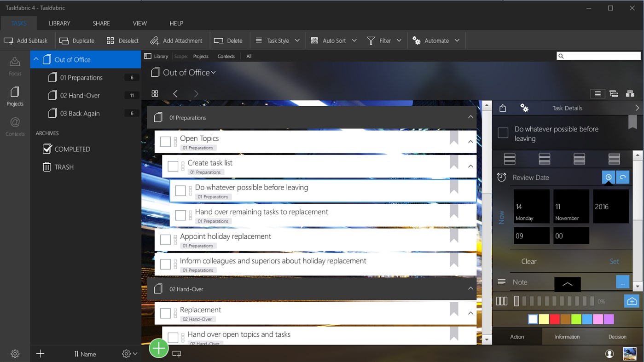The height and width of the screenshot is (362, 644).
Task: Switch to the hierarchy view icon
Action: [x=630, y=93]
